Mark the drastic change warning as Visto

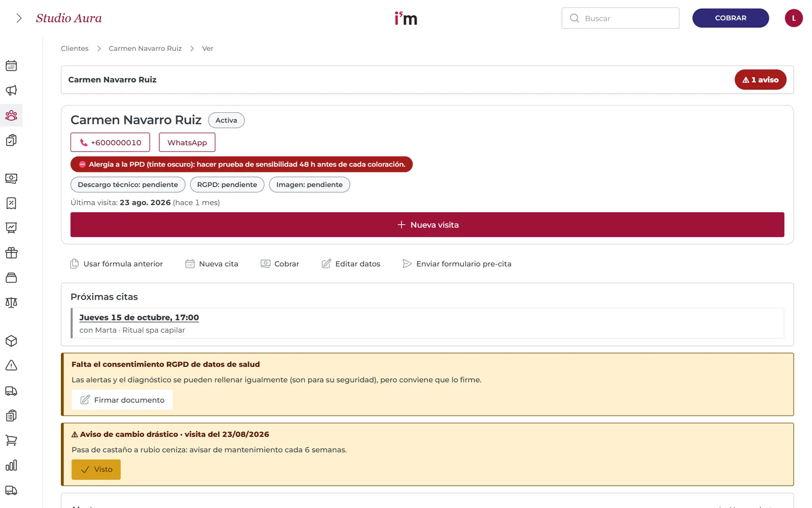(x=96, y=469)
